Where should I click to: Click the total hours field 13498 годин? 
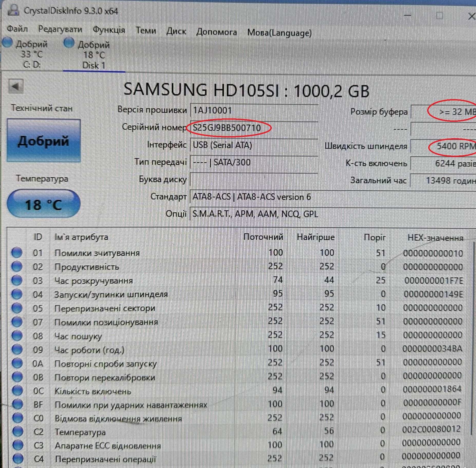click(443, 181)
